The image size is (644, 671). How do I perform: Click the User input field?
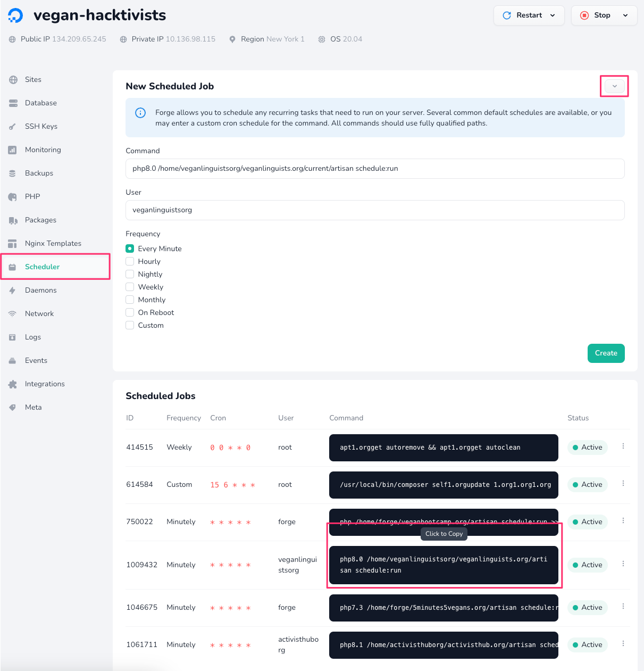(375, 210)
